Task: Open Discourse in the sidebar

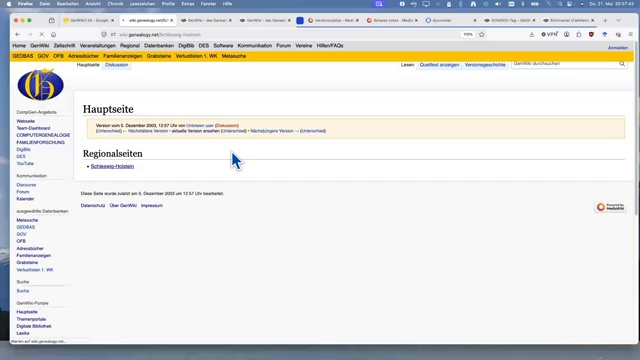Action: click(x=26, y=185)
